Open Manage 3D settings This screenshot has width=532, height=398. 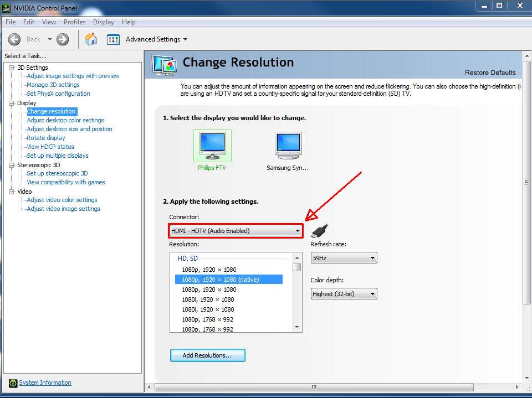click(53, 85)
